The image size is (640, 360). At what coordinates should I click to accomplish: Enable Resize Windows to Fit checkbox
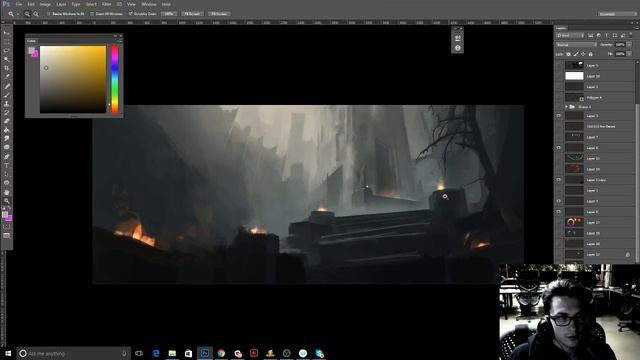point(49,14)
